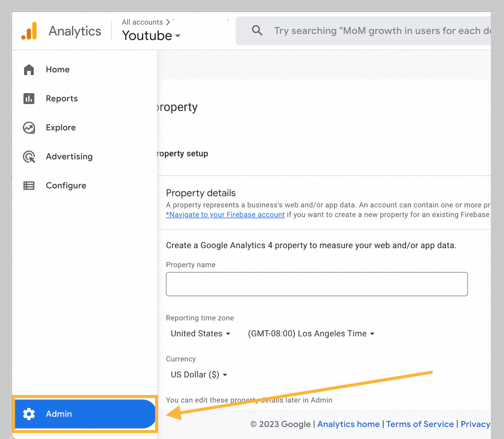Open the Analytics home footer link
The height and width of the screenshot is (439, 504).
pyautogui.click(x=348, y=424)
